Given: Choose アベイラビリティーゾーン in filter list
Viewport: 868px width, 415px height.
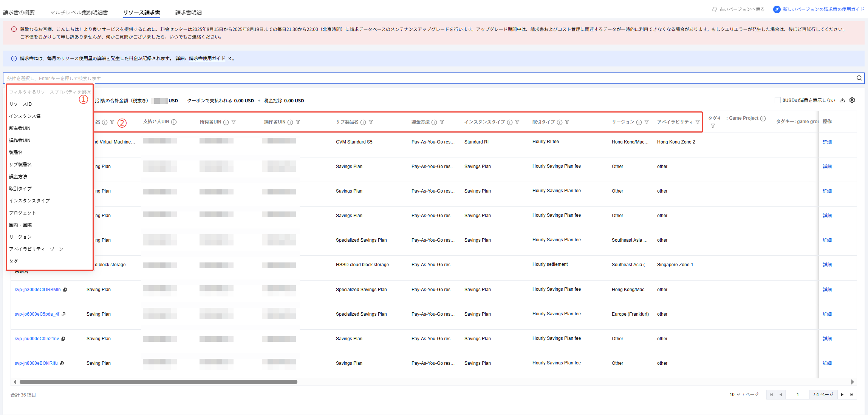Looking at the screenshot, I should click(x=36, y=249).
